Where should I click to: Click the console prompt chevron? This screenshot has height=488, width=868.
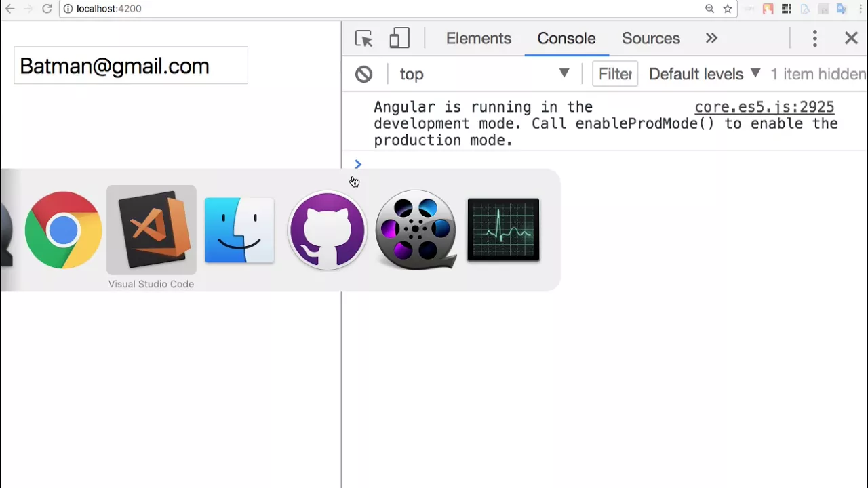(358, 164)
